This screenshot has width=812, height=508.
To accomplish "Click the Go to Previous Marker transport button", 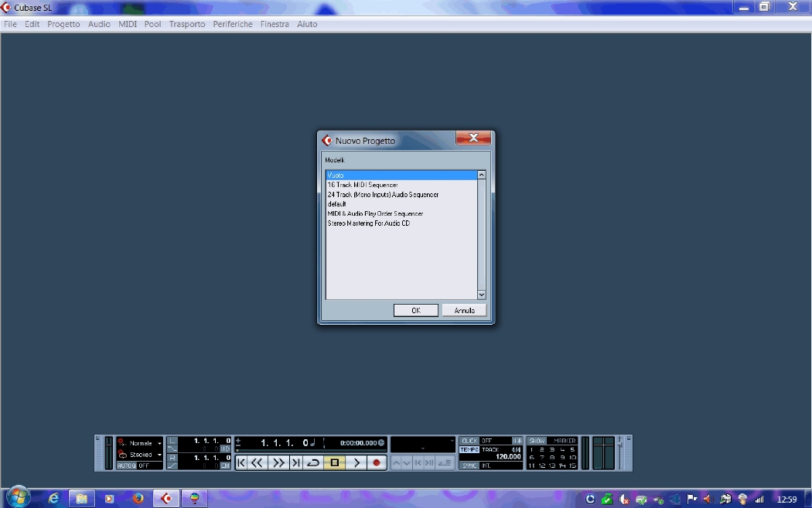I will point(241,462).
